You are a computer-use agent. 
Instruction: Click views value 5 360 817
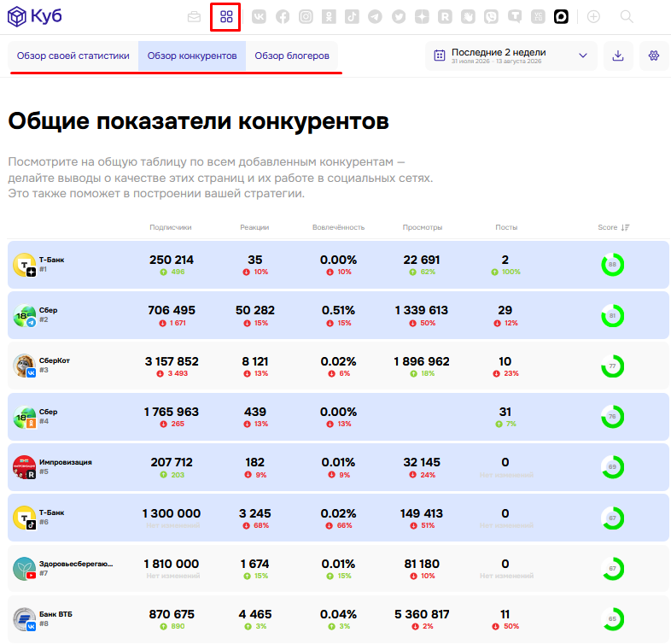[422, 614]
